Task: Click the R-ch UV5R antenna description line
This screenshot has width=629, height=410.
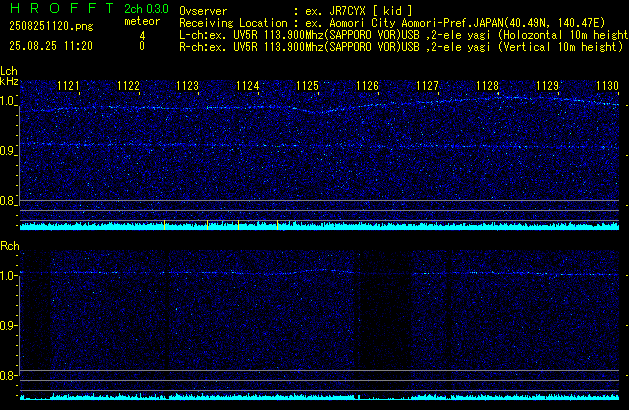Action: [401, 47]
